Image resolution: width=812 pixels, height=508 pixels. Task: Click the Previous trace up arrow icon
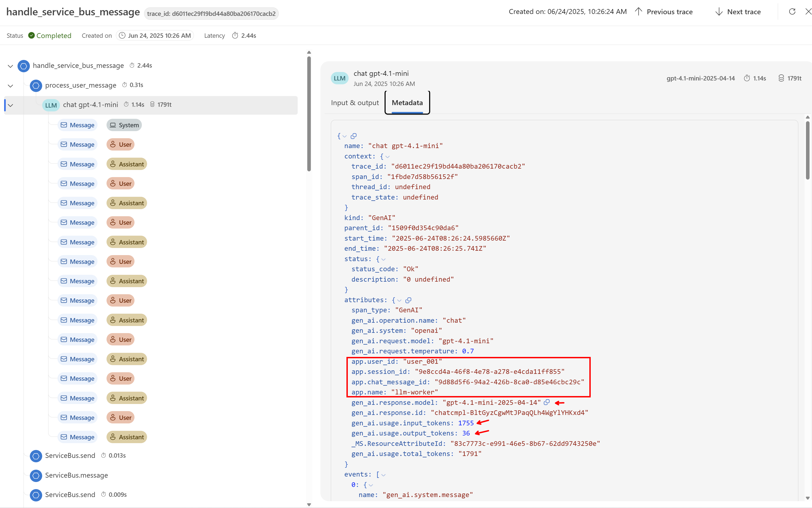pyautogui.click(x=639, y=11)
